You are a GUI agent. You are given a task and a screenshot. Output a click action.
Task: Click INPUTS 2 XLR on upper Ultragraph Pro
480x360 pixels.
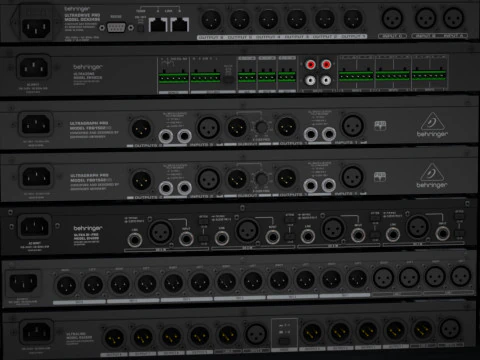209,128
